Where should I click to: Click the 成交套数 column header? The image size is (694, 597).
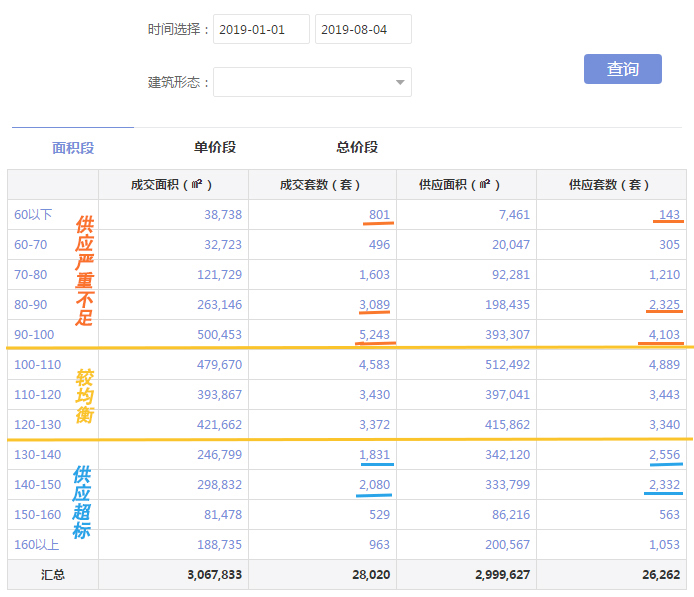coord(320,185)
